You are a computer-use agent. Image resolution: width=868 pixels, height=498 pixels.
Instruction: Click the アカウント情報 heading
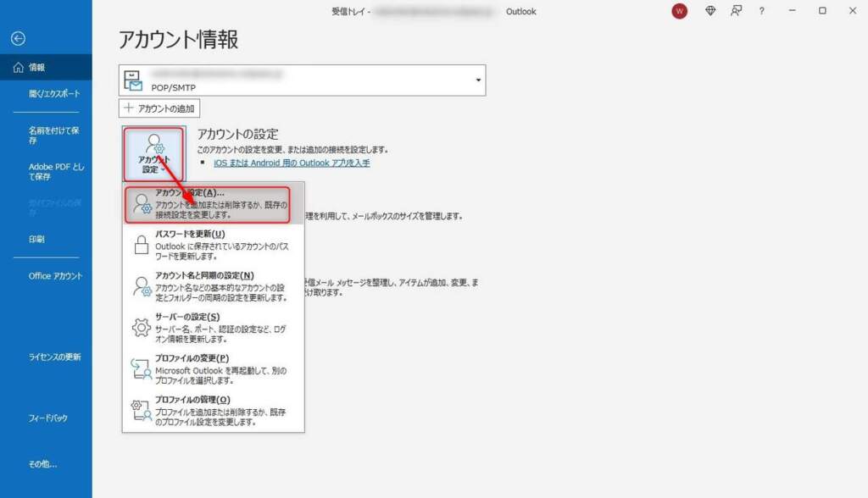coord(178,39)
